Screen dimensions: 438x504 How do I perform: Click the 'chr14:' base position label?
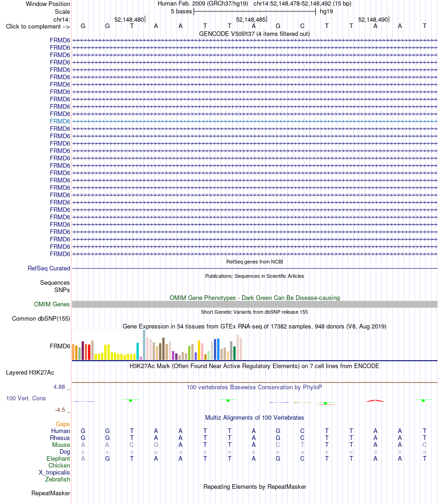pyautogui.click(x=62, y=19)
